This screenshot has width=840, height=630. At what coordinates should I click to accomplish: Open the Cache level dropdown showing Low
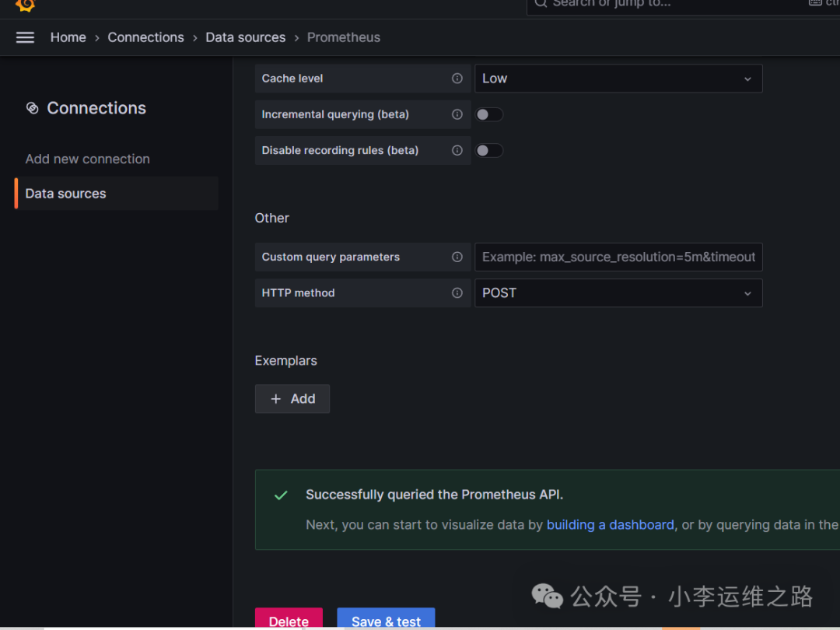click(618, 79)
